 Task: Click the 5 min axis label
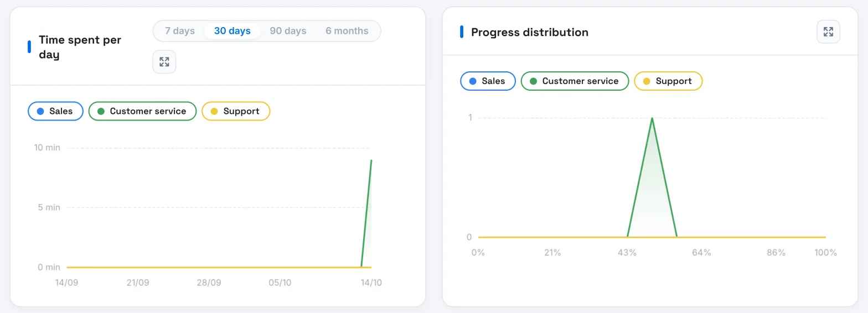(49, 207)
